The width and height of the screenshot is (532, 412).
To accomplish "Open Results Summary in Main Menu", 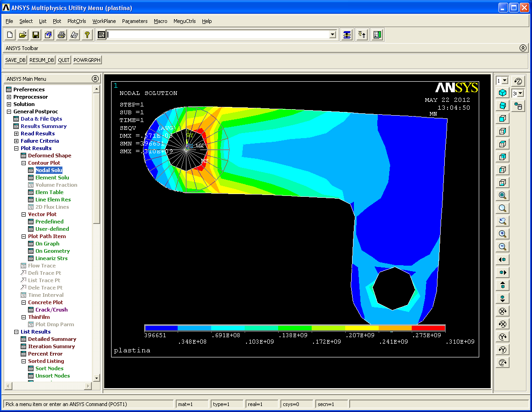I will point(44,126).
